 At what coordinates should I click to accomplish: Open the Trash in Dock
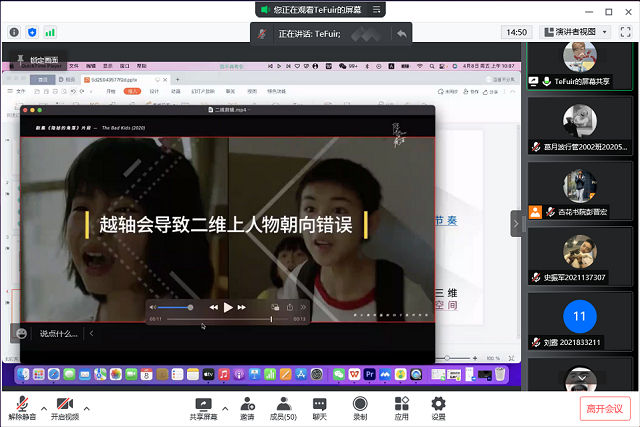coord(500,374)
